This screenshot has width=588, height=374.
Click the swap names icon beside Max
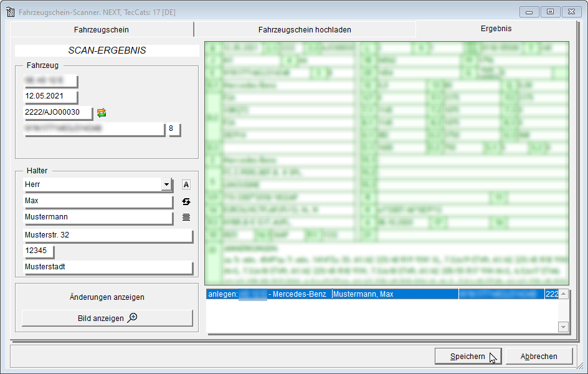pos(186,201)
